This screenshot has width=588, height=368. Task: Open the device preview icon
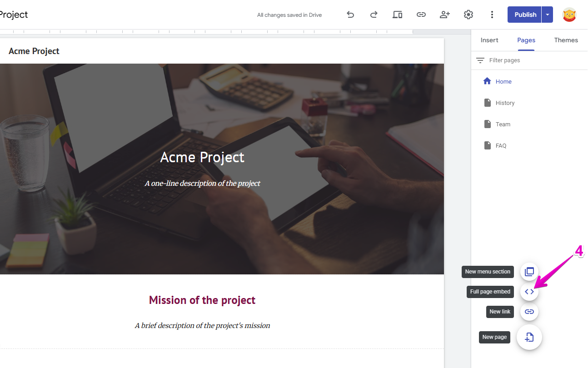[398, 15]
